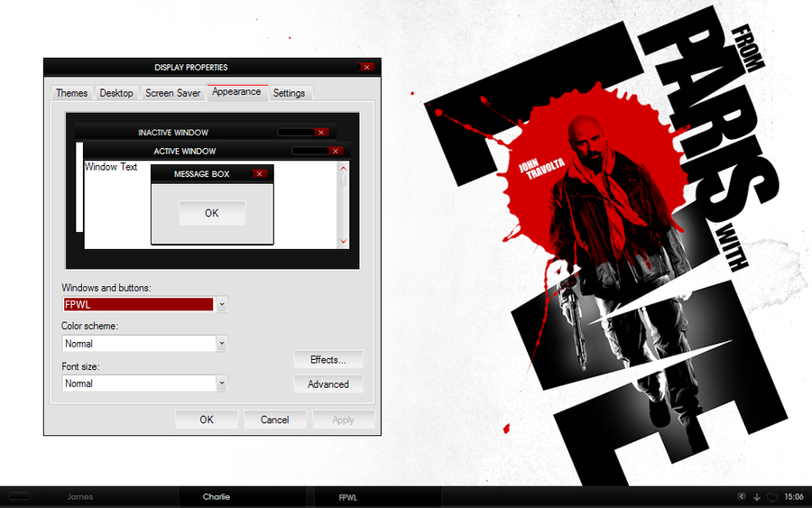The height and width of the screenshot is (508, 812).
Task: Expand the Font size dropdown
Action: point(222,383)
